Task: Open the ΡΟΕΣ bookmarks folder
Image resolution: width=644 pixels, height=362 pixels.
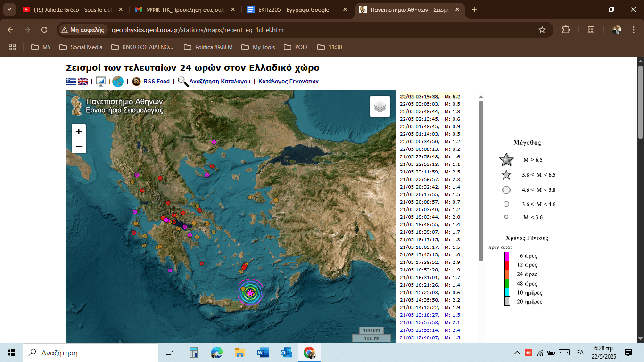Action: coord(296,47)
